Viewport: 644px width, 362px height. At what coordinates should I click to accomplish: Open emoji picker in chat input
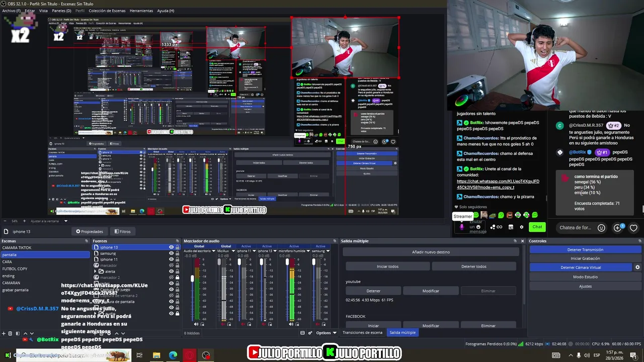tap(601, 228)
